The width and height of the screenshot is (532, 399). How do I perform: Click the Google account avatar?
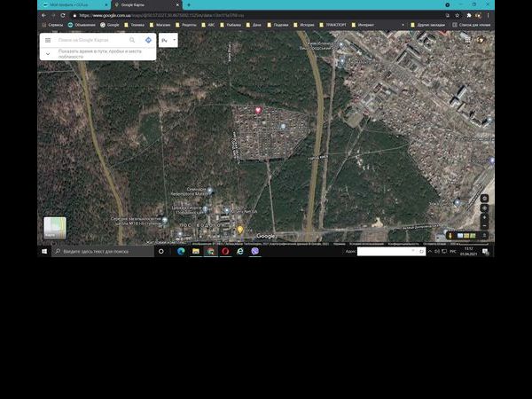[x=481, y=39]
